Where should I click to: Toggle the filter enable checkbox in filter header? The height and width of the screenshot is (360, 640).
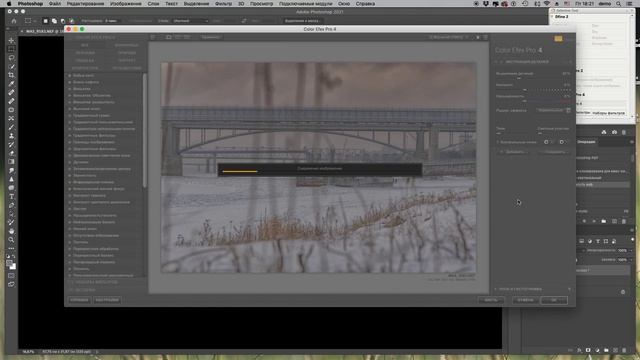[x=502, y=62]
